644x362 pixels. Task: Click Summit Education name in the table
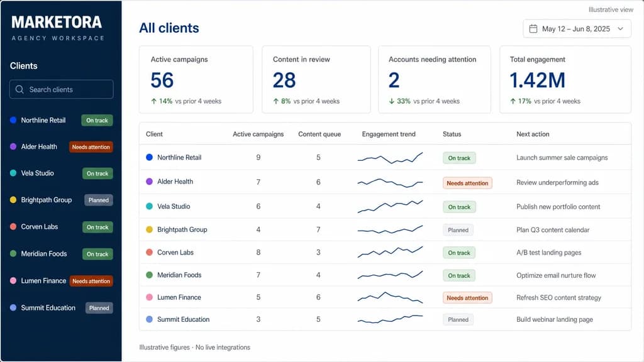tap(183, 319)
